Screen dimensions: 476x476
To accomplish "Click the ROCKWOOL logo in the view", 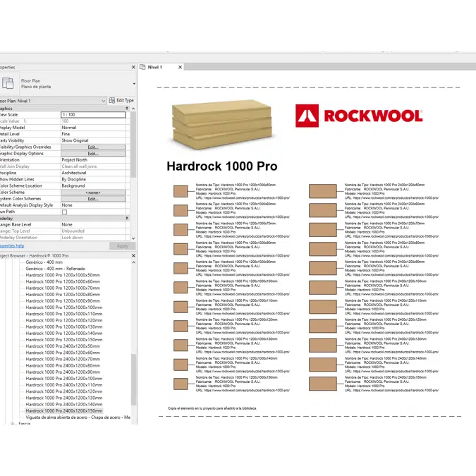I will click(359, 116).
